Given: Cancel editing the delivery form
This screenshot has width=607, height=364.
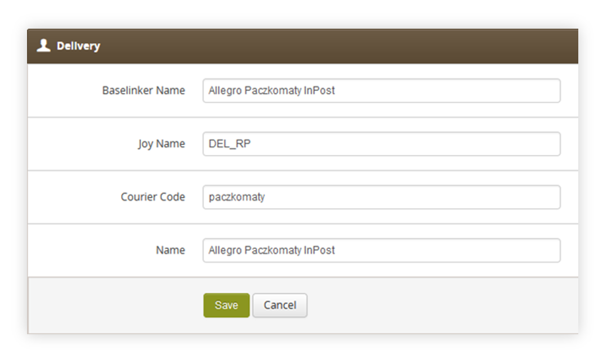Looking at the screenshot, I should (280, 305).
